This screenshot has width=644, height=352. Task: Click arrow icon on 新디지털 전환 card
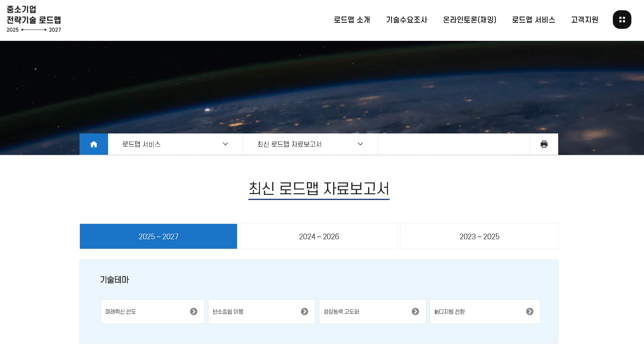coord(529,312)
